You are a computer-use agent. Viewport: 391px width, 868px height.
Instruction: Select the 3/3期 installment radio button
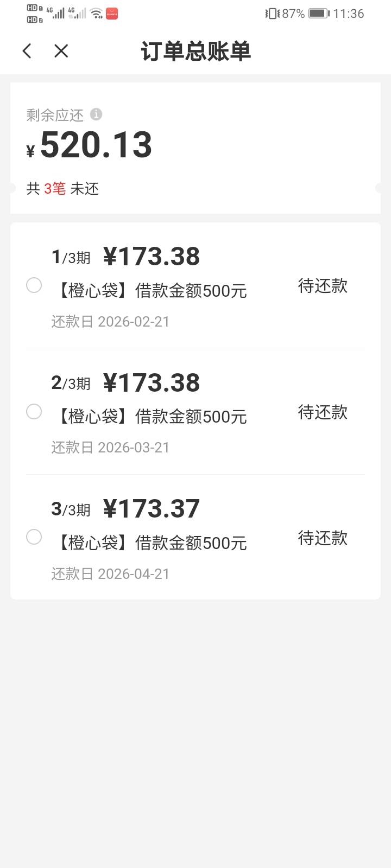(x=34, y=537)
